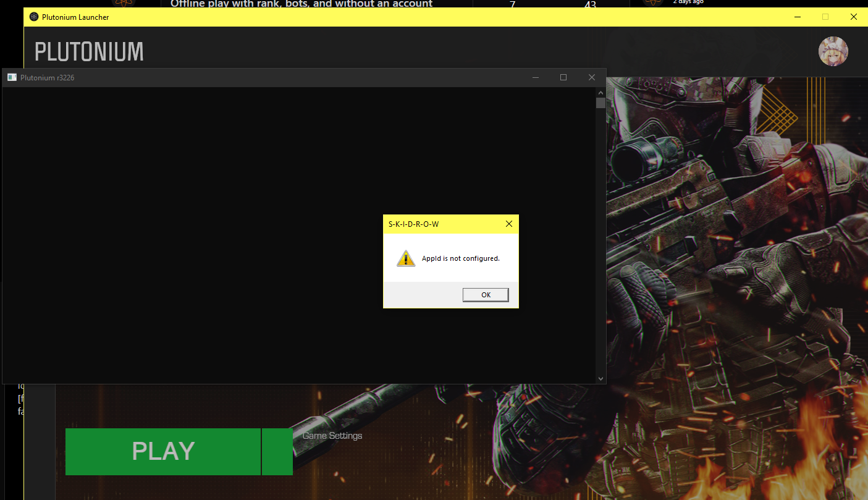Click the Plutonium r3226 console window icon
868x500 pixels.
coord(12,77)
